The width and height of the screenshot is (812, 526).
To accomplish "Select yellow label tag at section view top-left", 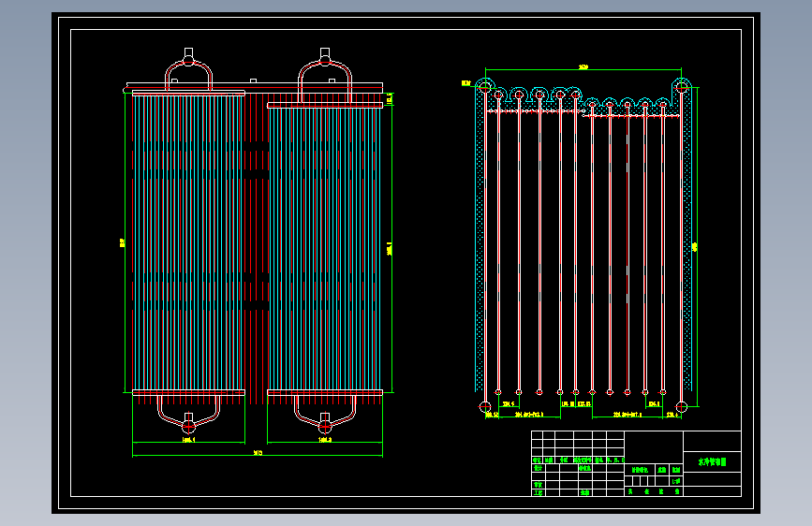I will pos(466,83).
